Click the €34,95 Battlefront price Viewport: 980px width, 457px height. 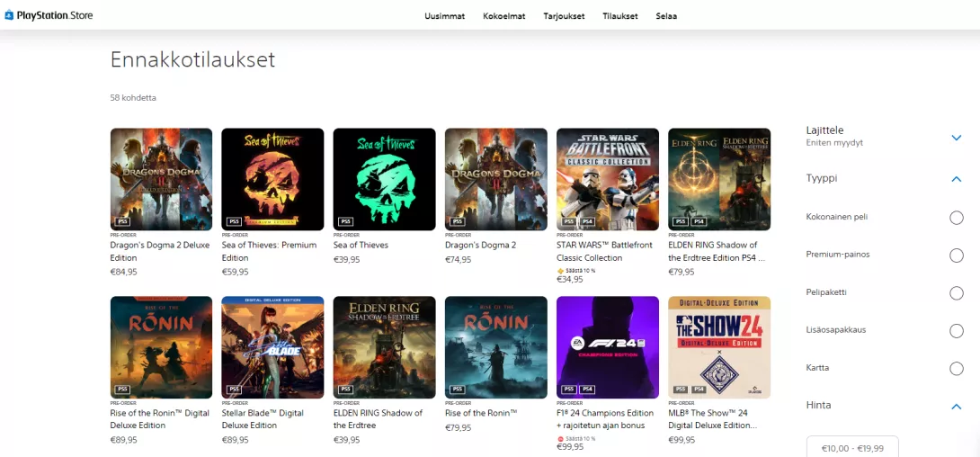(570, 280)
